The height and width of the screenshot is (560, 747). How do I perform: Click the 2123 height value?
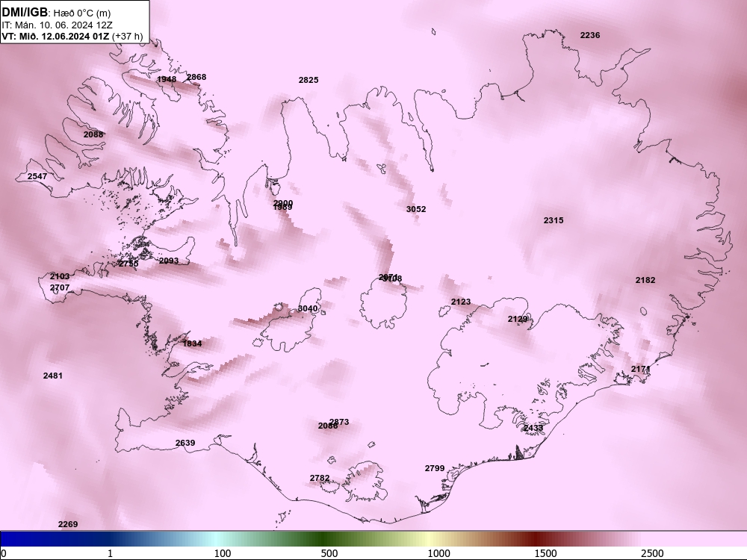[x=461, y=302]
